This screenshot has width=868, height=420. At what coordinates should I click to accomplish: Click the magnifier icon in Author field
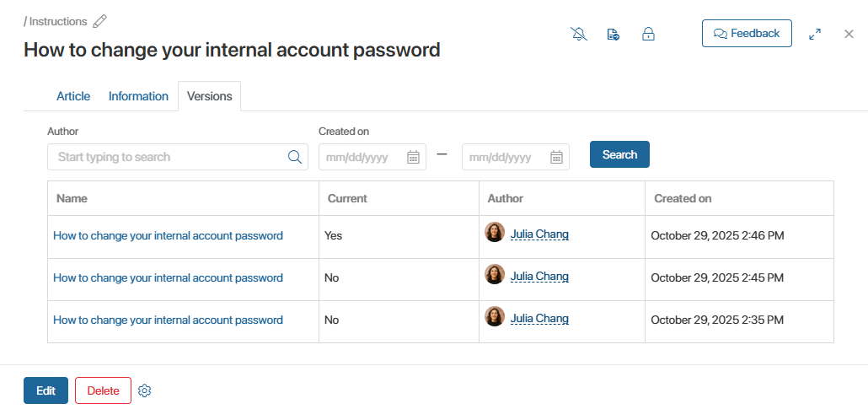coord(295,157)
